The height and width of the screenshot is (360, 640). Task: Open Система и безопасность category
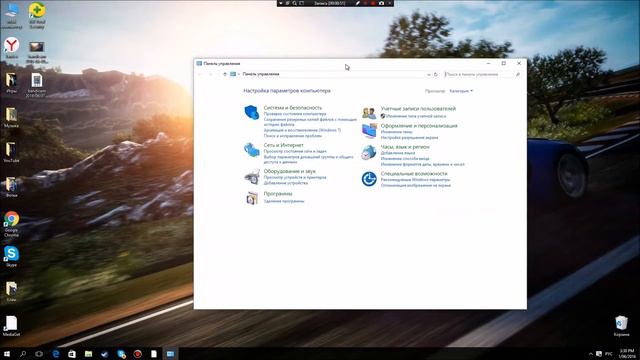293,108
